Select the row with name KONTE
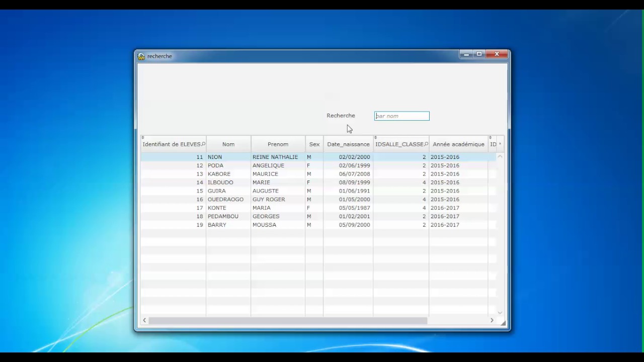This screenshot has width=644, height=362. pos(318,208)
